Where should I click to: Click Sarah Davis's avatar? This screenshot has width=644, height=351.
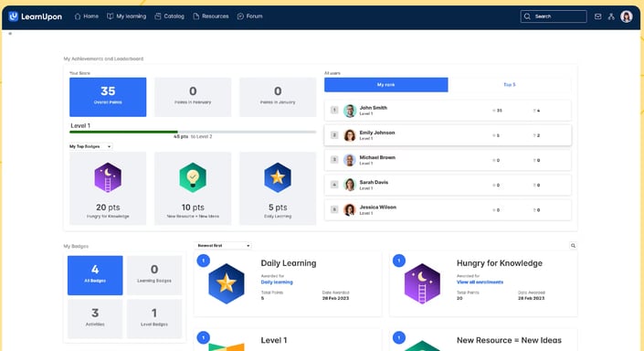tap(350, 185)
